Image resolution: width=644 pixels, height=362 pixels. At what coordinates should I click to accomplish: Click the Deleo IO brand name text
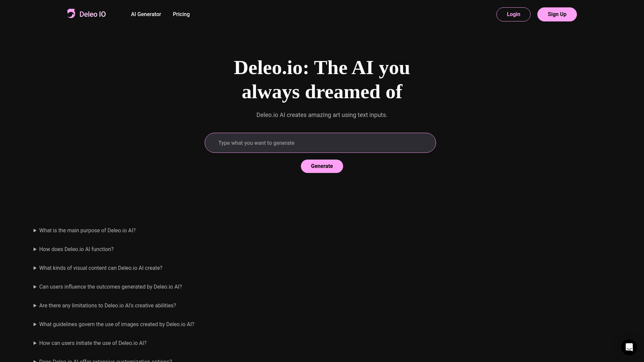pyautogui.click(x=93, y=14)
